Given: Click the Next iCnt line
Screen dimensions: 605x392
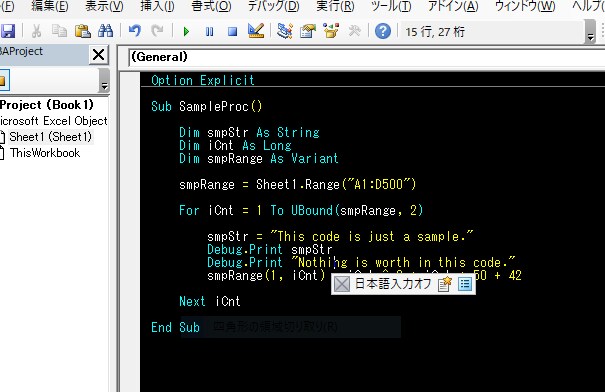Looking at the screenshot, I should tap(210, 301).
